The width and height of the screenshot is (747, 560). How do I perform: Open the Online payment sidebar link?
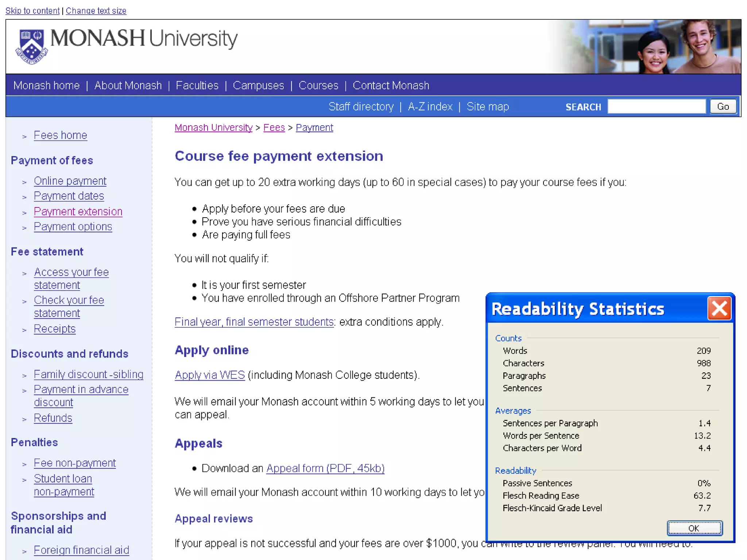pyautogui.click(x=70, y=181)
